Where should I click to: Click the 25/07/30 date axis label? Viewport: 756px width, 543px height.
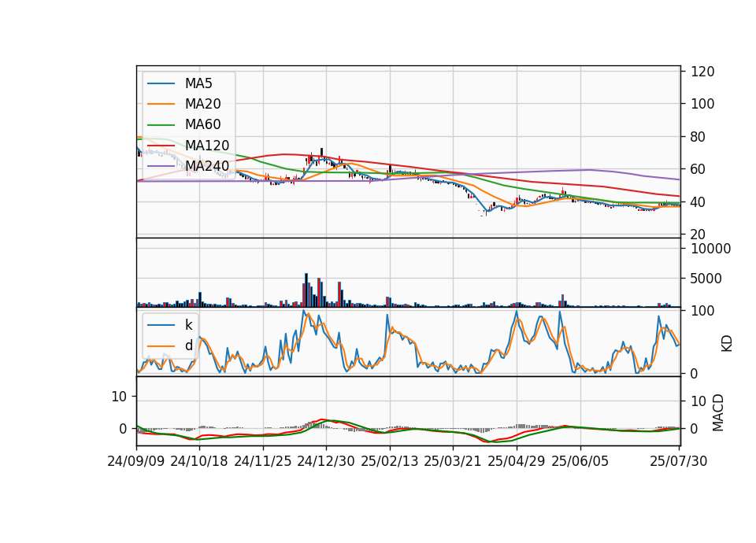[679, 461]
